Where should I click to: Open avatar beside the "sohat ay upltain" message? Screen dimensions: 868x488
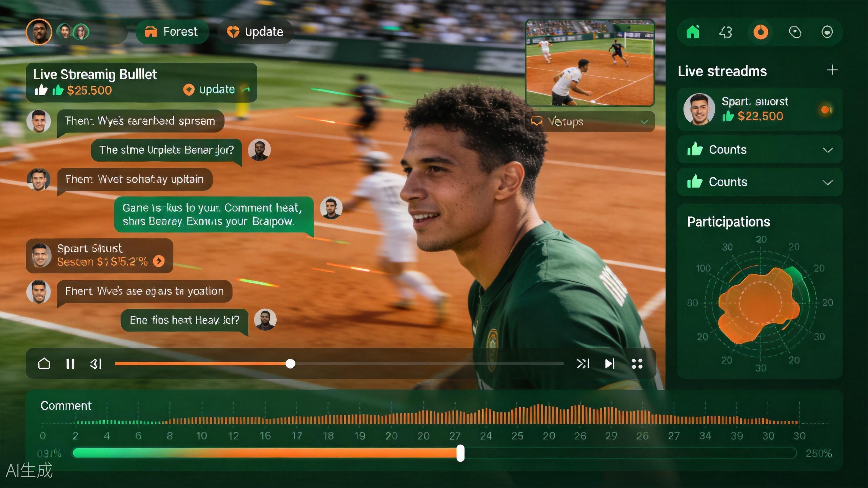pos(38,179)
